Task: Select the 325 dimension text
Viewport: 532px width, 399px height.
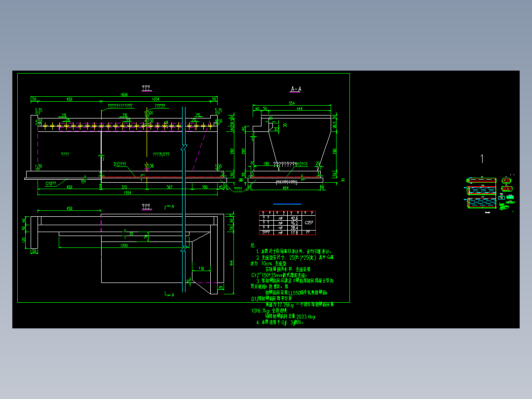Action: tap(124, 187)
